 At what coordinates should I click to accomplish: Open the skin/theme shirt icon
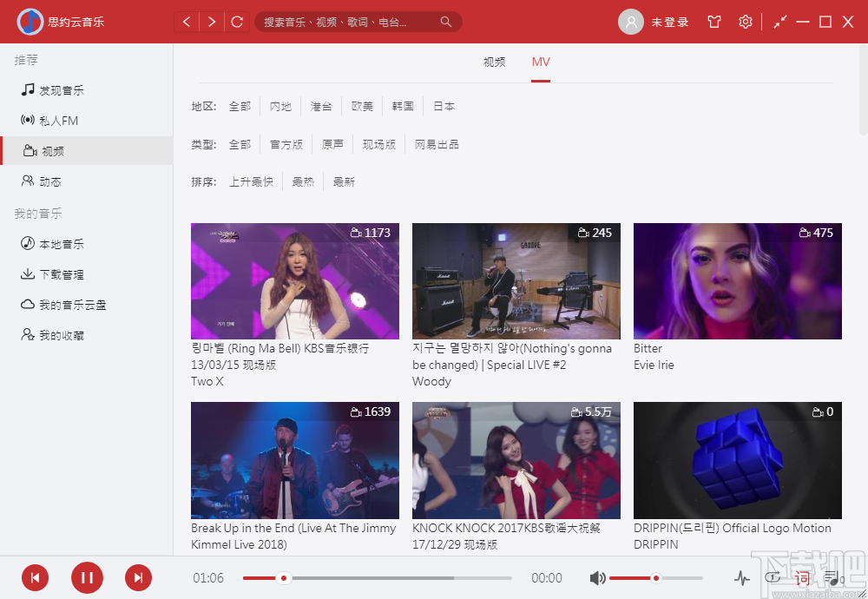tap(713, 22)
